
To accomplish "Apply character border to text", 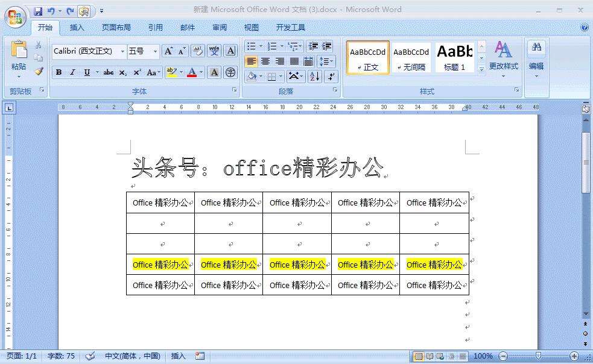I will coord(230,51).
